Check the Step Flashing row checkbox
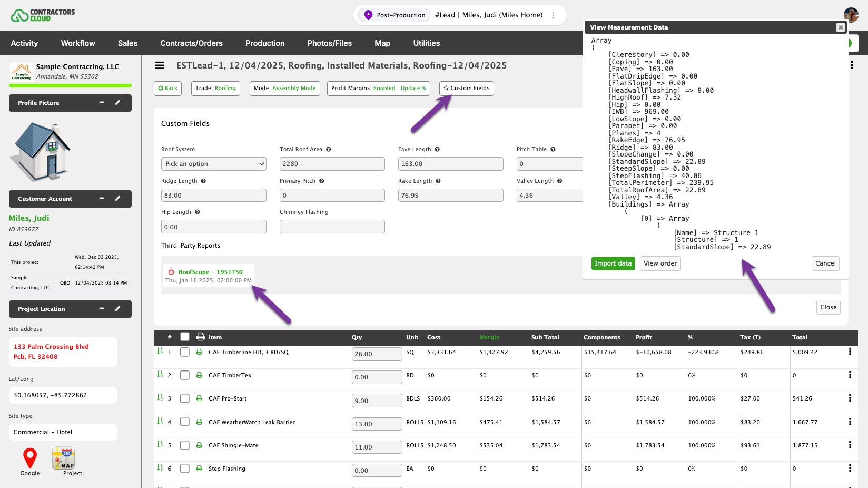 tap(184, 469)
